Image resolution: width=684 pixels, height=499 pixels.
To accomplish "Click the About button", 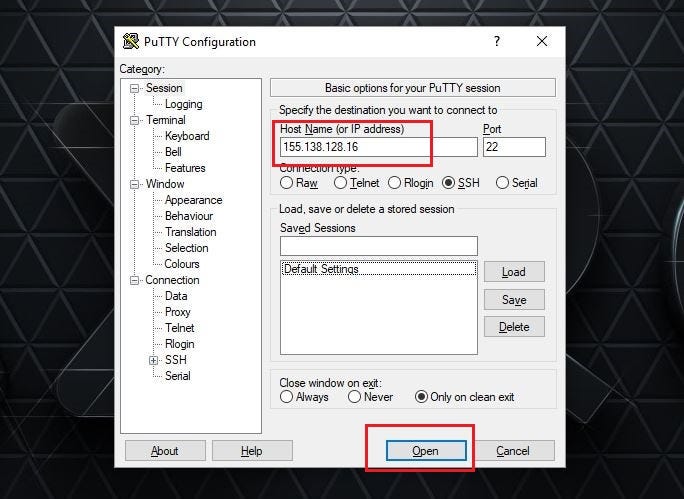I will (x=165, y=451).
